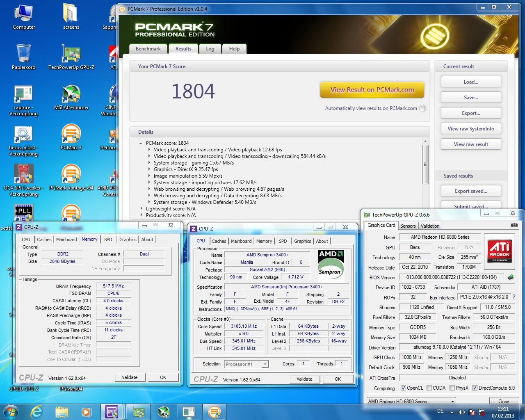Open Sensors tab in GPU-Z
This screenshot has height=420, width=525.
(x=408, y=226)
